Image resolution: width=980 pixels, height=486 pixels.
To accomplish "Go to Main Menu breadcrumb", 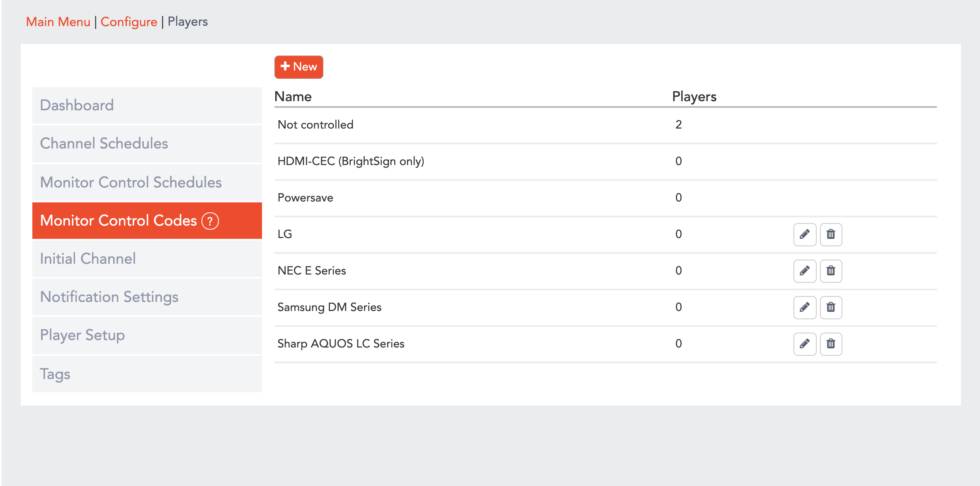I will [58, 22].
